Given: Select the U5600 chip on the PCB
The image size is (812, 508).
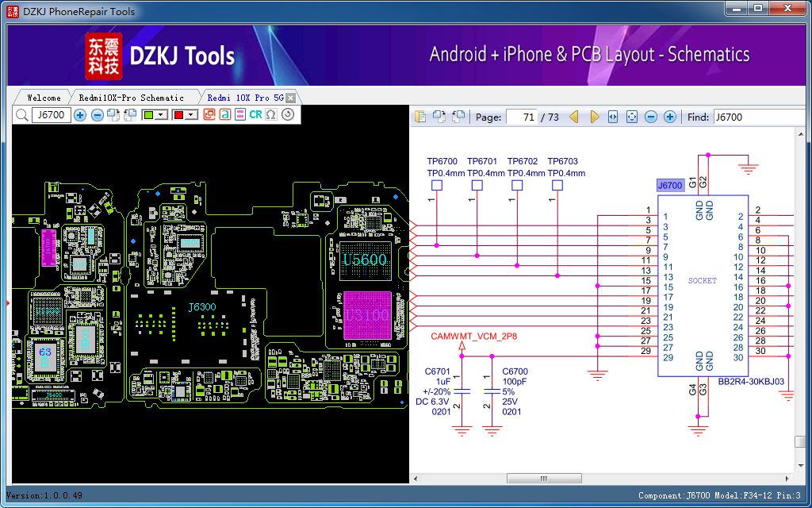Looking at the screenshot, I should tap(365, 260).
